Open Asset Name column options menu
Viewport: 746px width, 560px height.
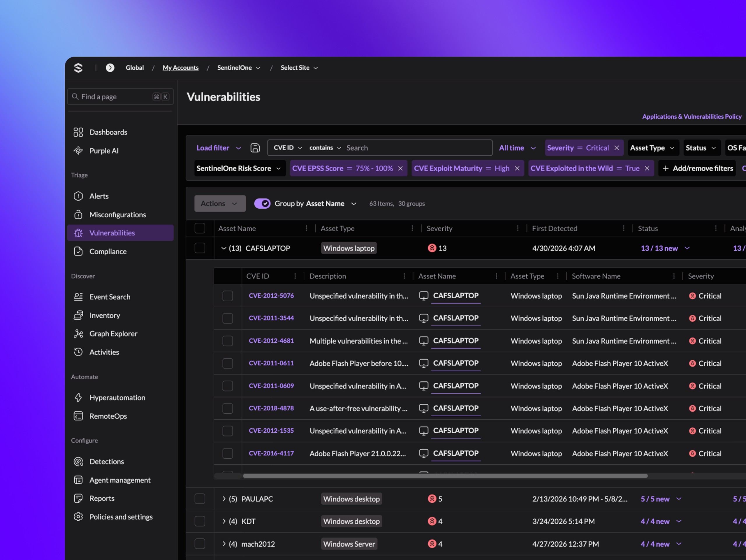pos(306,228)
